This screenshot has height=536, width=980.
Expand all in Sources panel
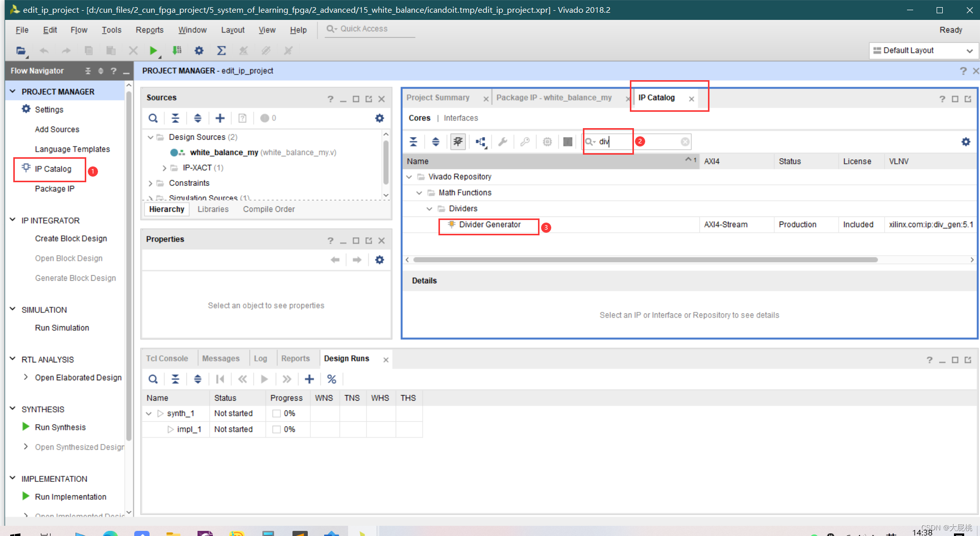[198, 118]
